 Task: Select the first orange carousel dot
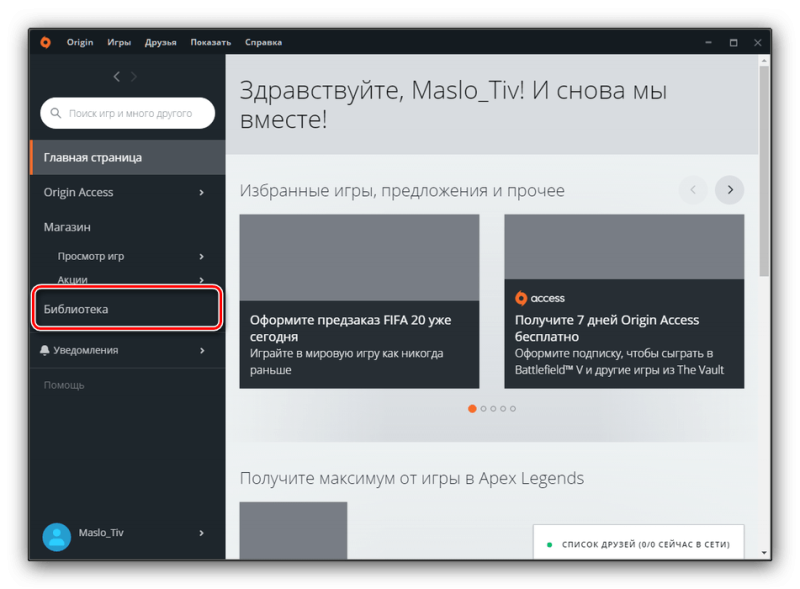(472, 408)
